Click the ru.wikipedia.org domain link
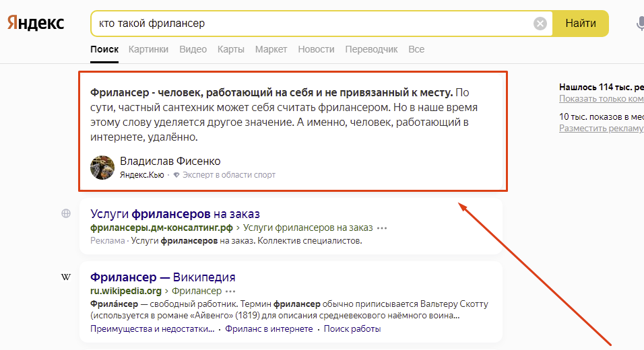This screenshot has height=350, width=644. (126, 291)
